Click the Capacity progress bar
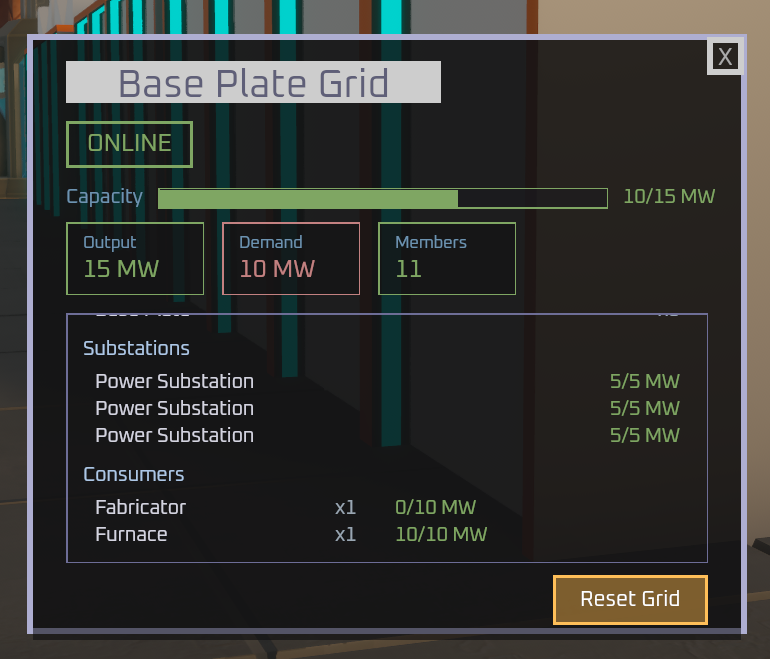The width and height of the screenshot is (770, 659). pyautogui.click(x=383, y=198)
